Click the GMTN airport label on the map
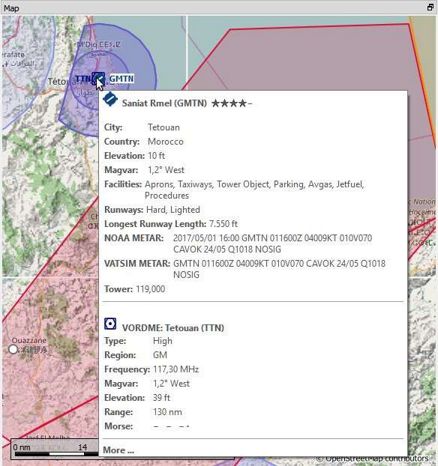This screenshot has height=466, width=438. [x=121, y=79]
